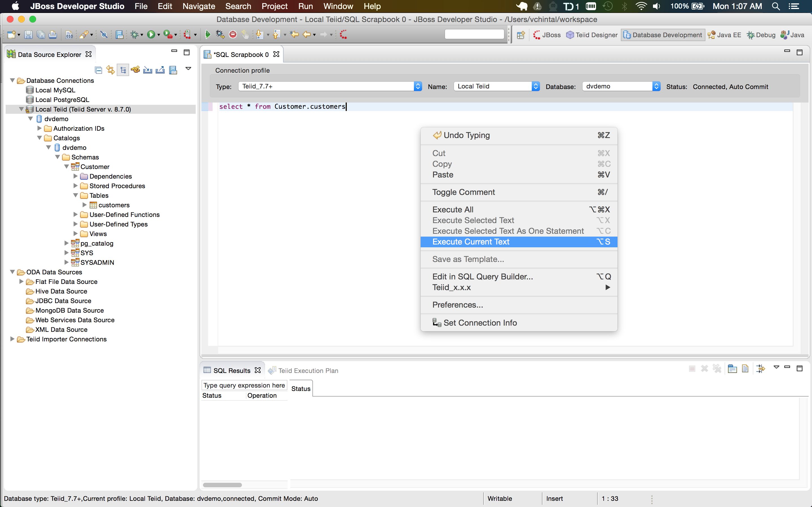Click the query expression filter field
Image resolution: width=812 pixels, height=507 pixels.
tap(244, 385)
